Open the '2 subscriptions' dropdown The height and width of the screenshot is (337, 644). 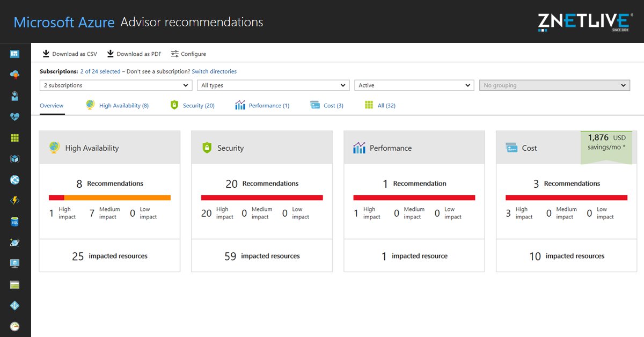point(116,85)
